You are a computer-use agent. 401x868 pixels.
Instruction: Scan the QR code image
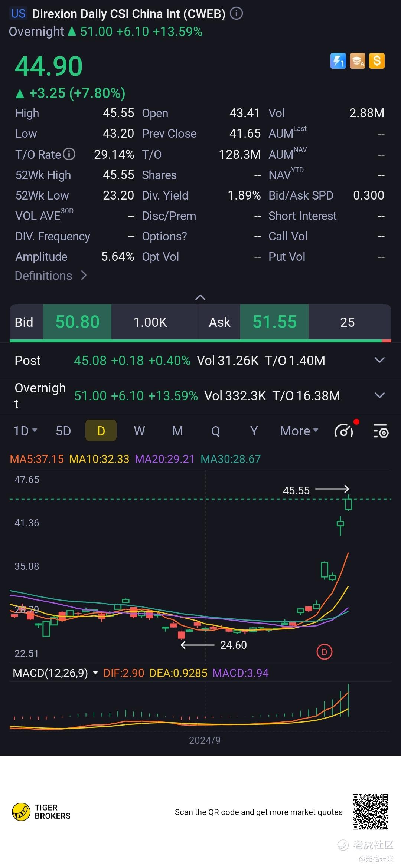(370, 812)
